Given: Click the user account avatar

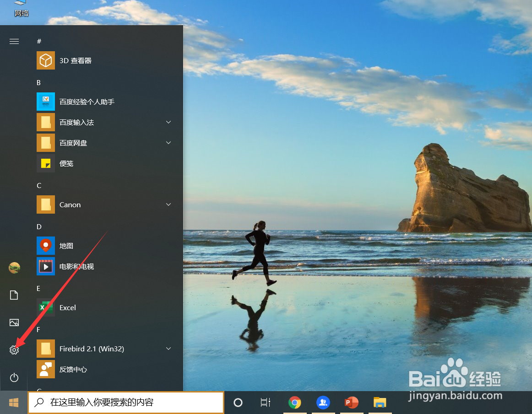Looking at the screenshot, I should tap(14, 268).
